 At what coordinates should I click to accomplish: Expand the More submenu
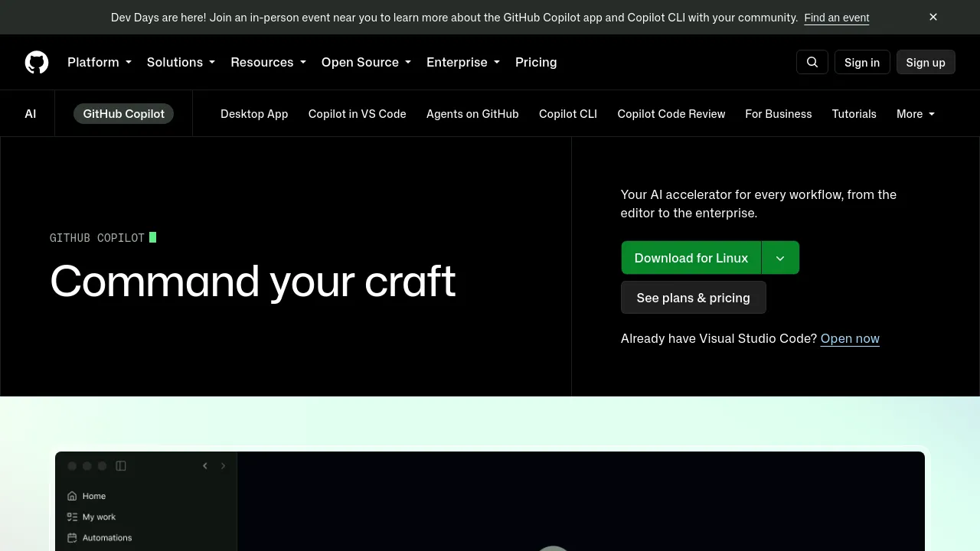[x=916, y=113]
